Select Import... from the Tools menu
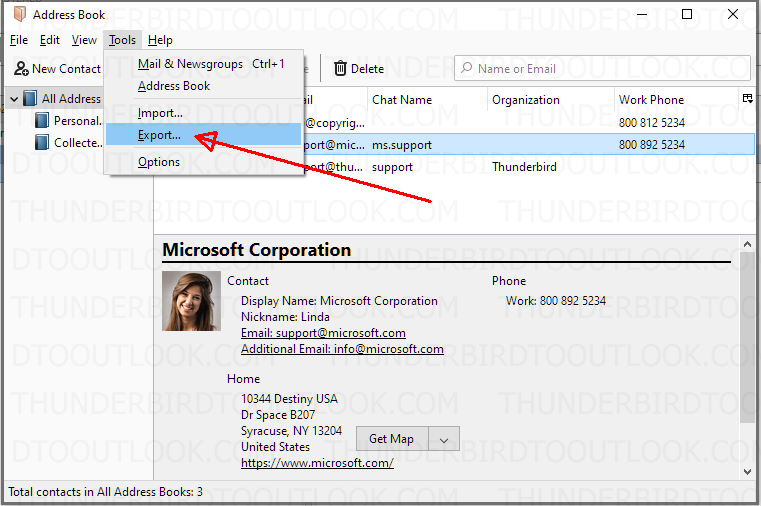Viewport: 761px width, 506px height. click(204, 113)
